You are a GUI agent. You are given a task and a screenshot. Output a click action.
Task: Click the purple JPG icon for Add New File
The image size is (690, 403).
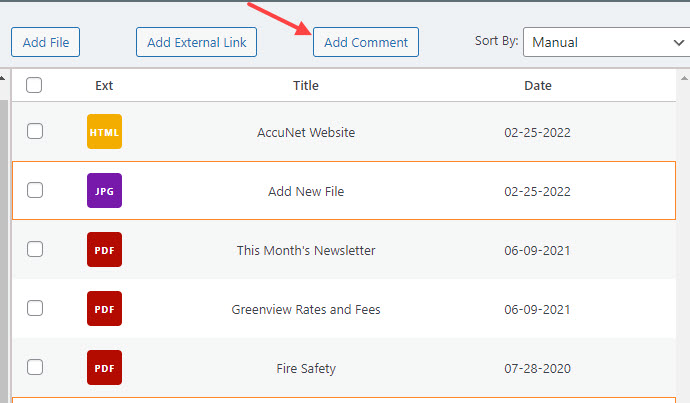(x=104, y=191)
